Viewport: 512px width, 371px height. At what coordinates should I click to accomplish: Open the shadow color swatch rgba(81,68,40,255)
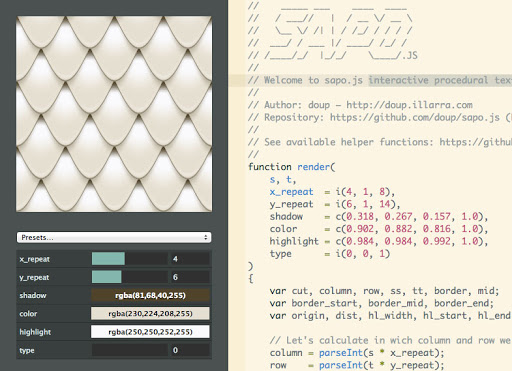click(x=150, y=295)
